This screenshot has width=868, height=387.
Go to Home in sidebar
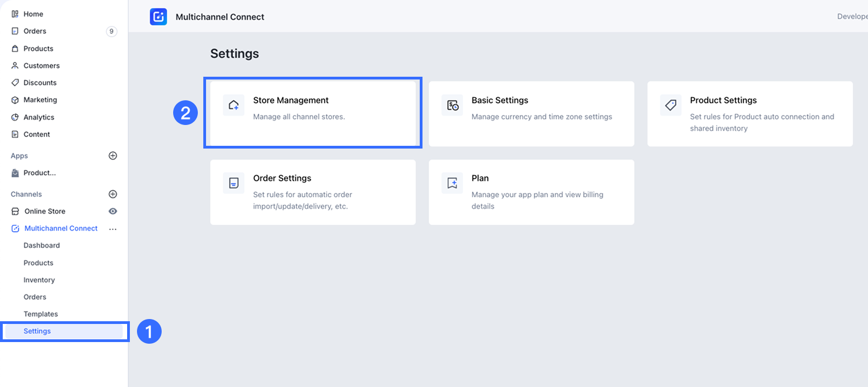coord(33,14)
